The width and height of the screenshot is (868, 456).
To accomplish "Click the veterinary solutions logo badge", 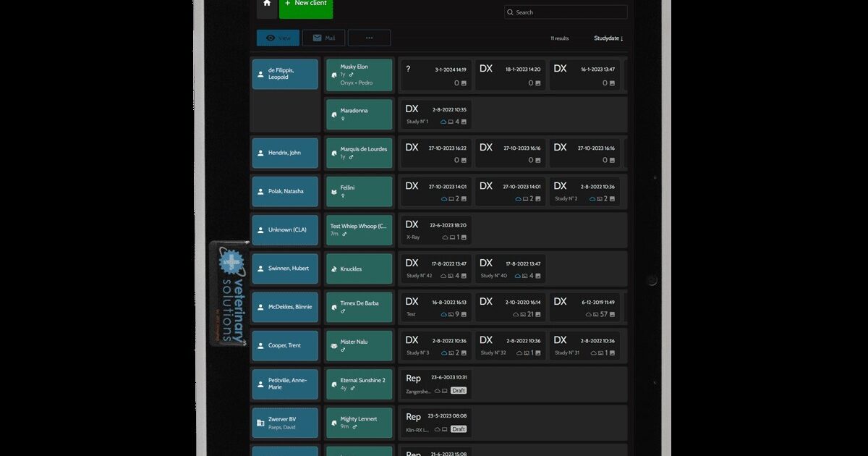I will tap(229, 294).
